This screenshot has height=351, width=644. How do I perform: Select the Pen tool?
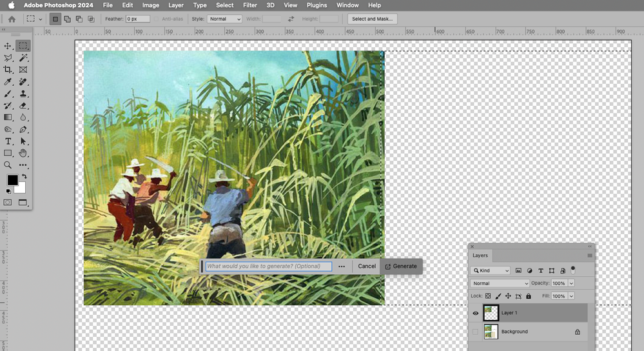[x=23, y=130]
